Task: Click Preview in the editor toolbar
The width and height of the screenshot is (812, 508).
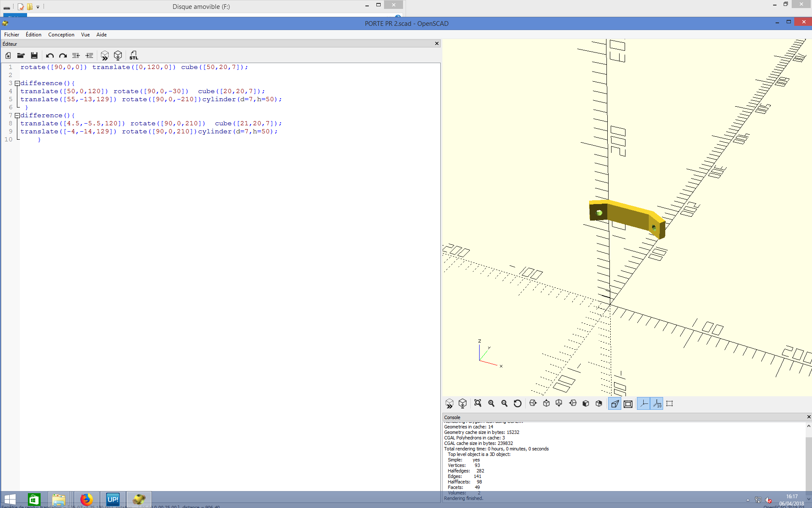Action: click(104, 55)
